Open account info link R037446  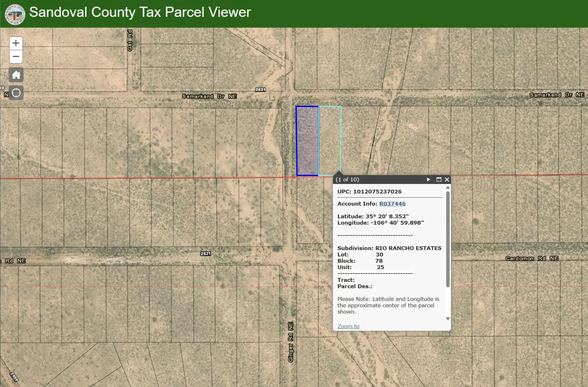[392, 204]
